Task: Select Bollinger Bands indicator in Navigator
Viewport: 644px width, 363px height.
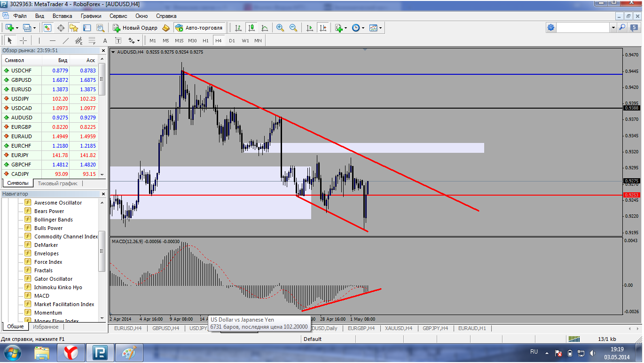Action: click(53, 220)
